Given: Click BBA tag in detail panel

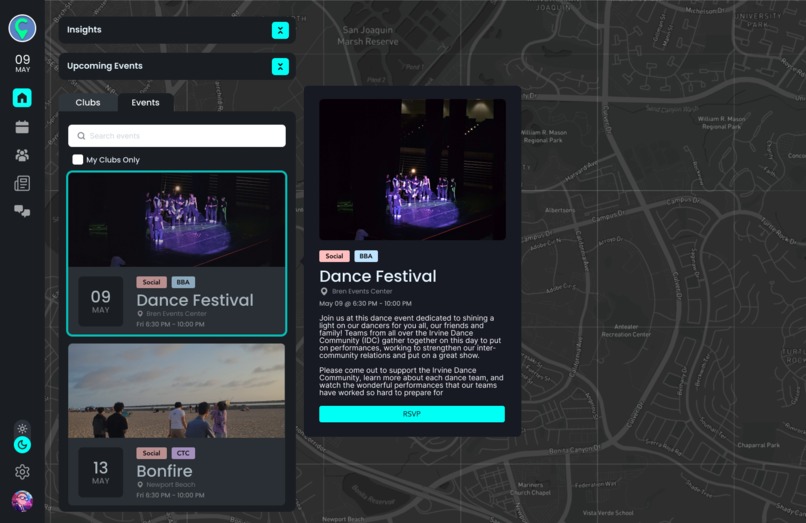Looking at the screenshot, I should point(366,256).
